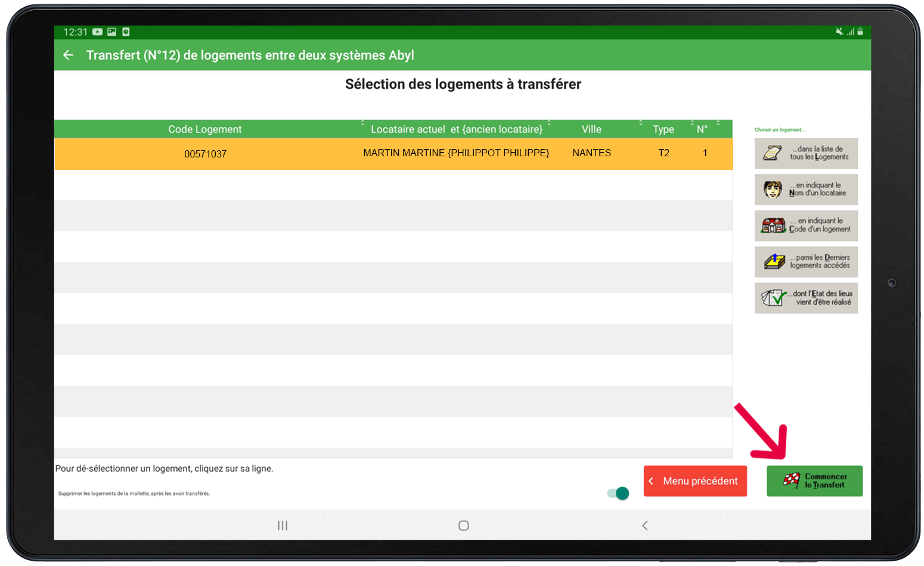The height and width of the screenshot is (566, 924).
Task: Tap the back arrow in the header
Action: coord(69,55)
